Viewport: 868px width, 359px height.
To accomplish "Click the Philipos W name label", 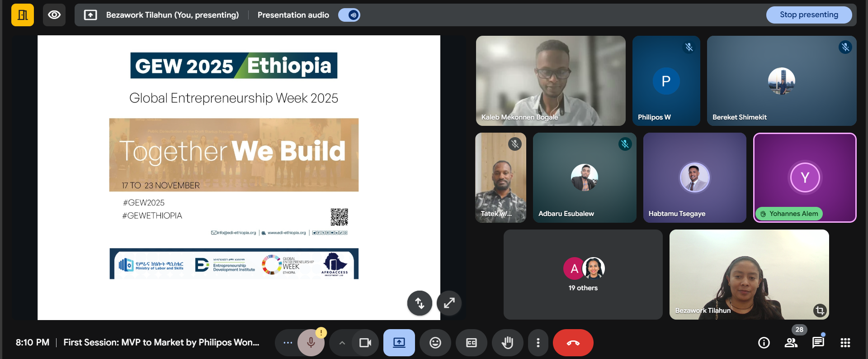I will [654, 117].
